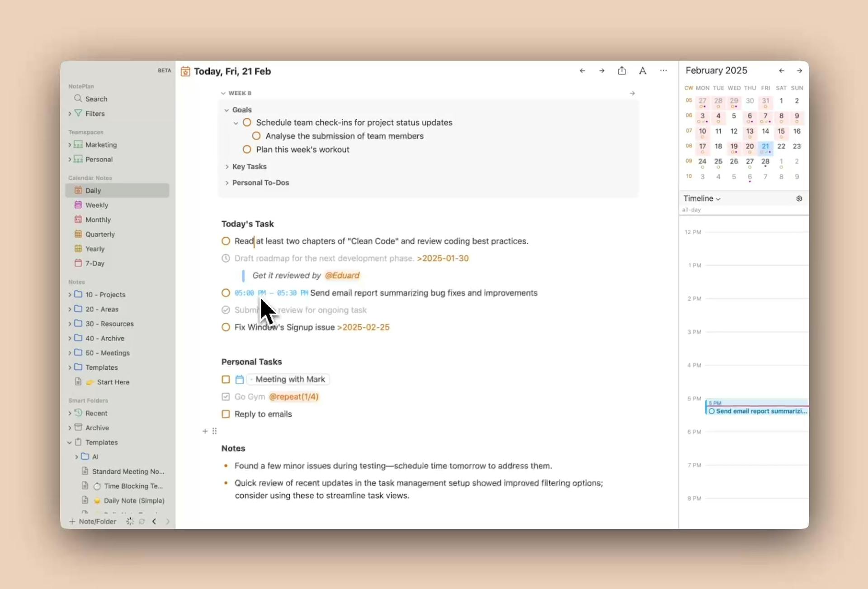
Task: Complete the Fix Window's Signup issue task
Action: point(226,327)
